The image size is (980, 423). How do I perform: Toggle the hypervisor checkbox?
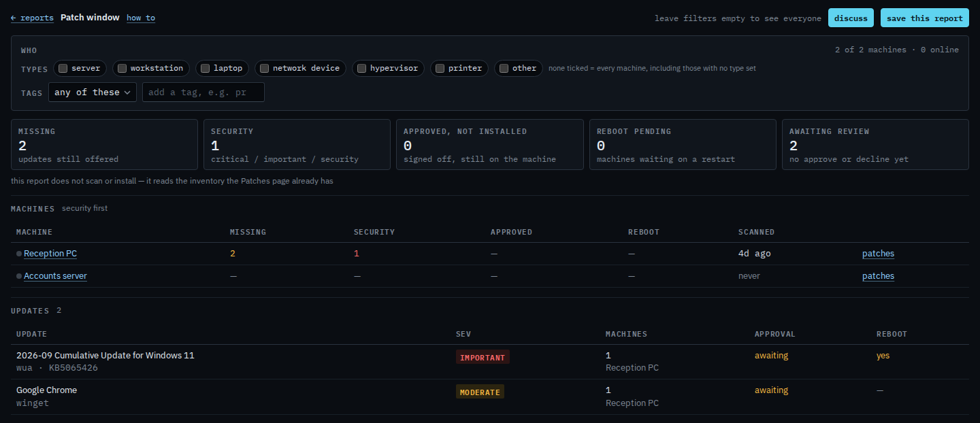(362, 68)
